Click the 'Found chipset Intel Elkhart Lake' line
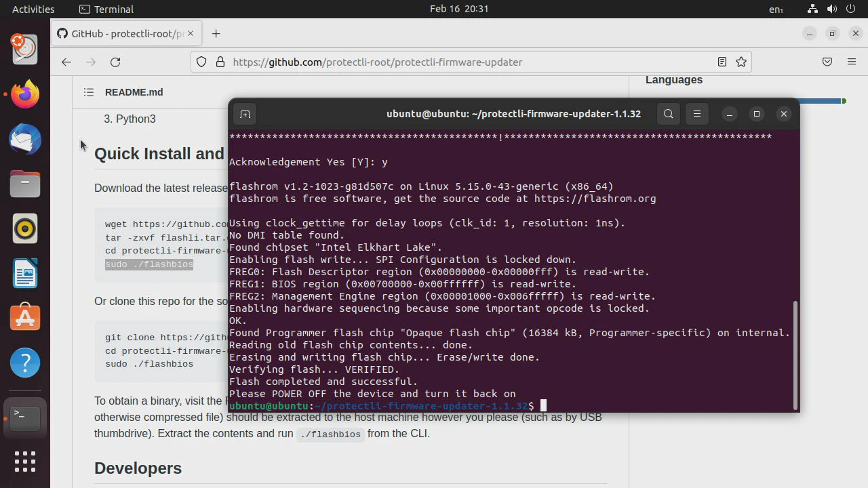 336,247
